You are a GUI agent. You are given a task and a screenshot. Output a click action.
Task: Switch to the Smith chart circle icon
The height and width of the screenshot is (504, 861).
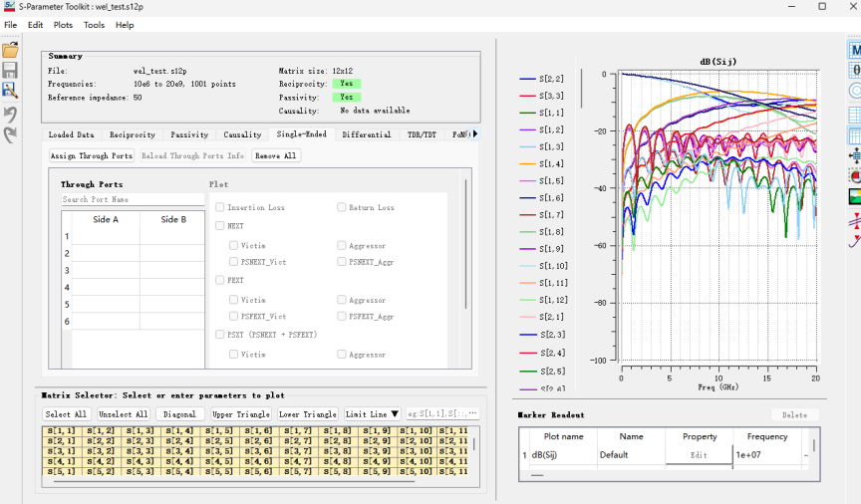point(855,91)
